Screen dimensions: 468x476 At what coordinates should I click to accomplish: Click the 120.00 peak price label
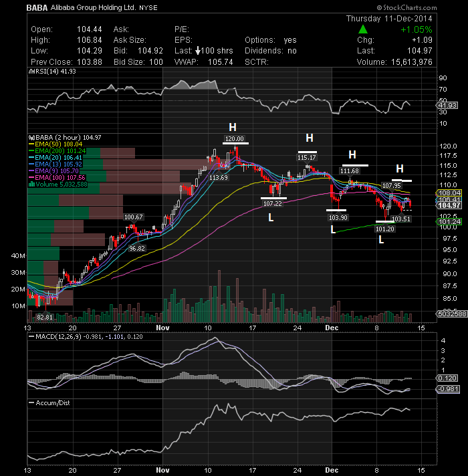[x=234, y=139]
